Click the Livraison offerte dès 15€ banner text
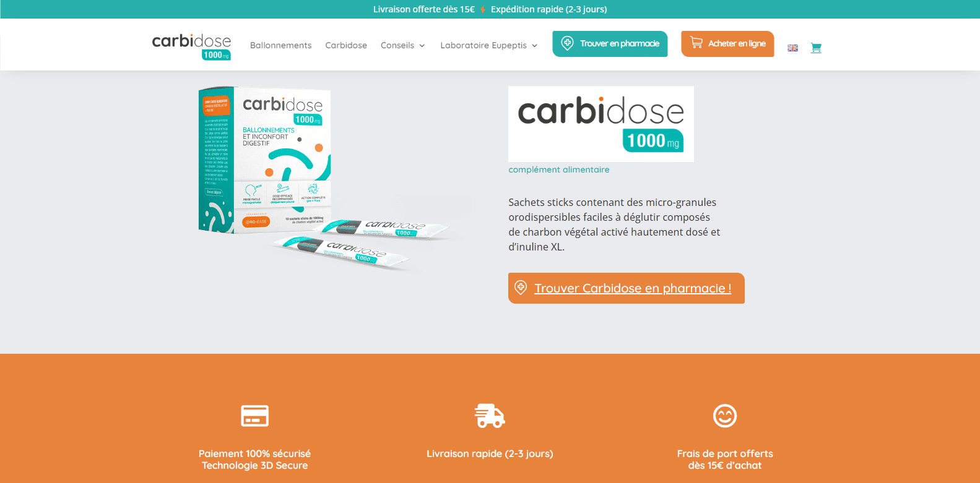980x483 pixels. point(424,9)
